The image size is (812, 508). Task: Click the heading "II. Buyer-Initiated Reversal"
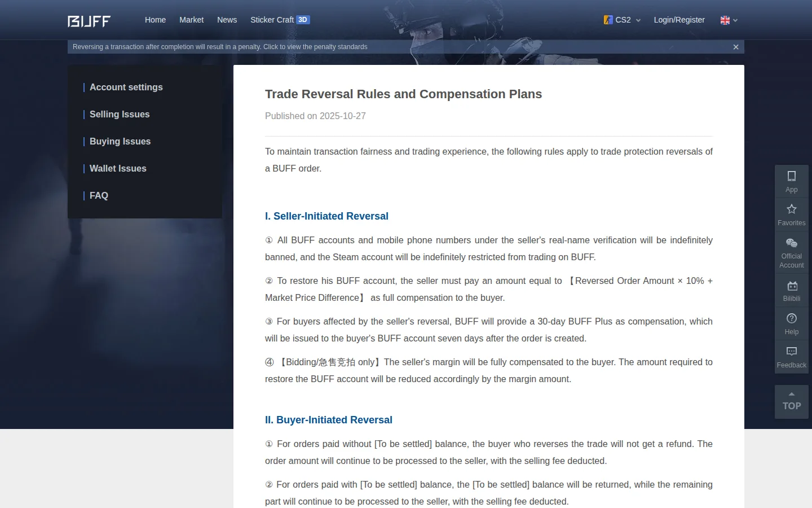(329, 420)
